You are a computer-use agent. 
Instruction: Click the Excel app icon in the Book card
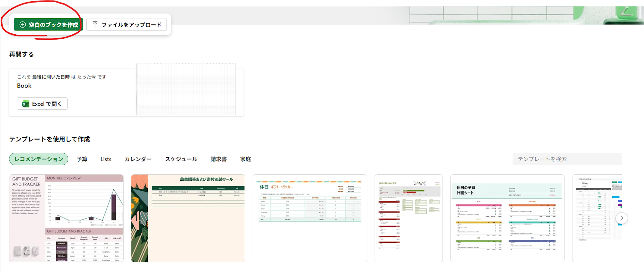coord(25,104)
